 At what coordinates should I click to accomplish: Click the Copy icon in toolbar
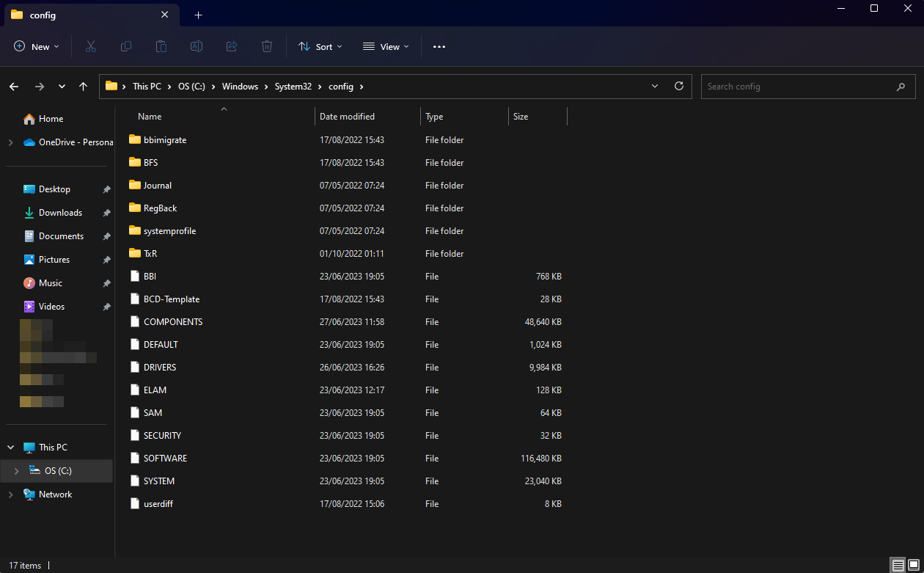tap(126, 46)
